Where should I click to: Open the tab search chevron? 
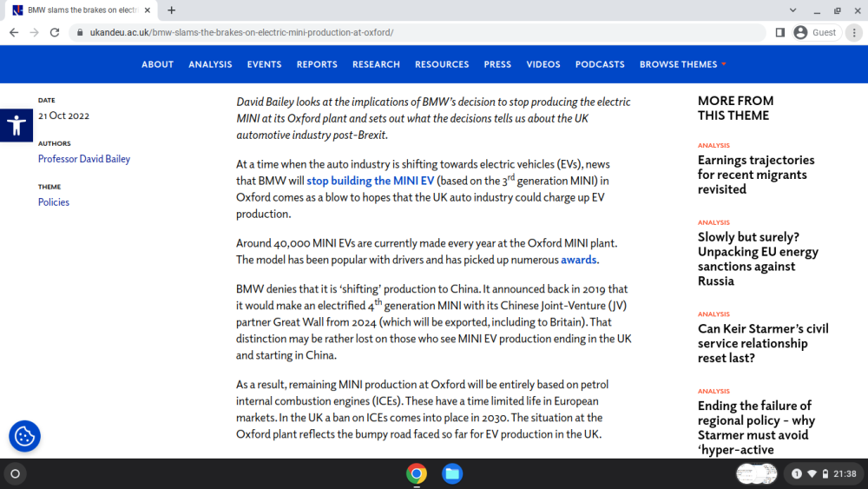792,10
